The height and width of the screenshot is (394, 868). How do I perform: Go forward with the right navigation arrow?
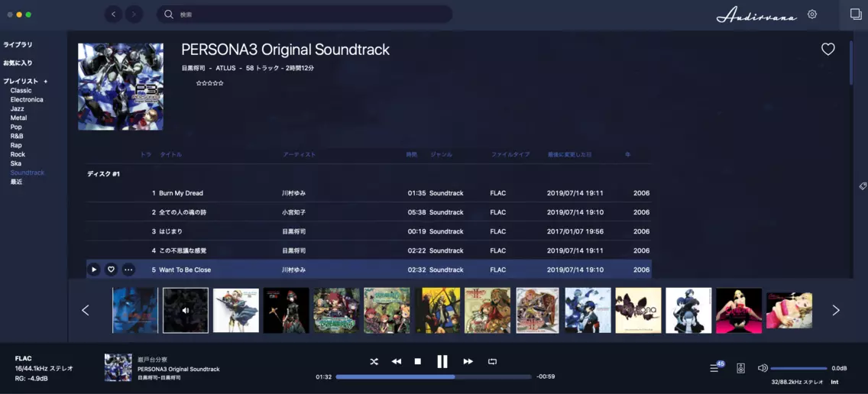134,15
